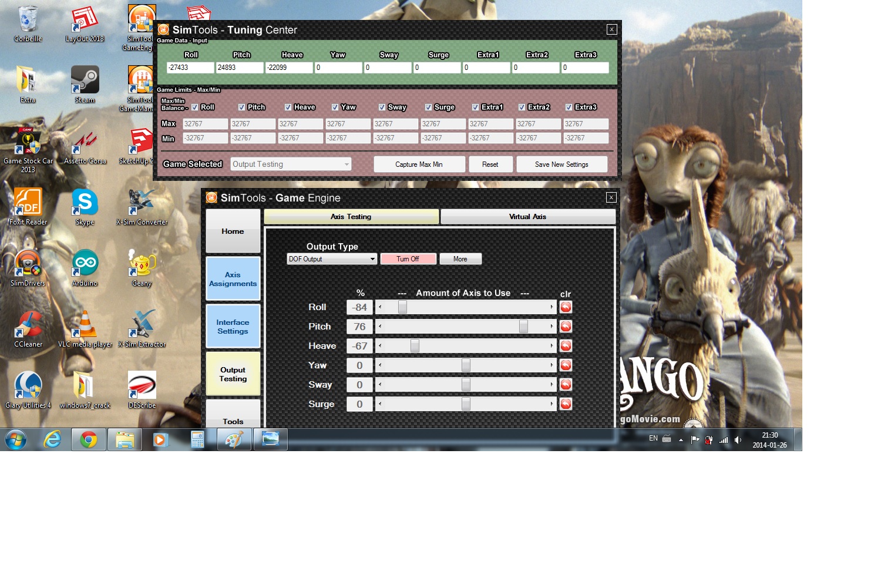Select the Game Stock Car 2013 icon
Screen dimensions: 881x588
click(28, 150)
